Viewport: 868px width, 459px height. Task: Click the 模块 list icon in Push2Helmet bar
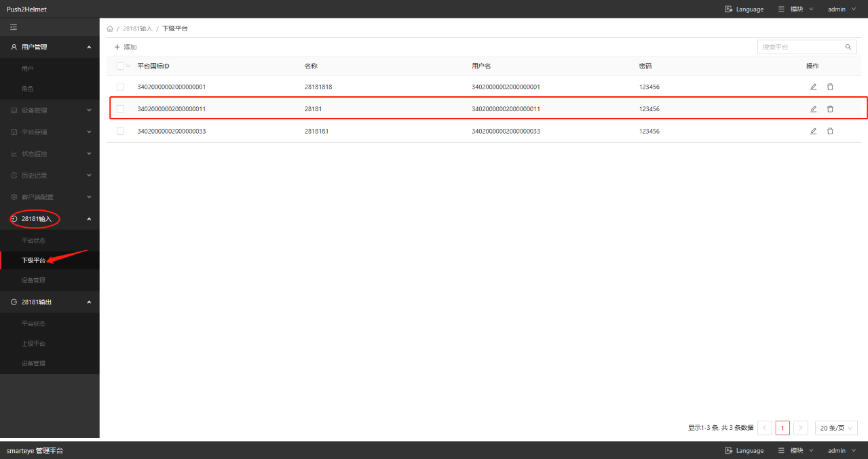click(x=781, y=9)
